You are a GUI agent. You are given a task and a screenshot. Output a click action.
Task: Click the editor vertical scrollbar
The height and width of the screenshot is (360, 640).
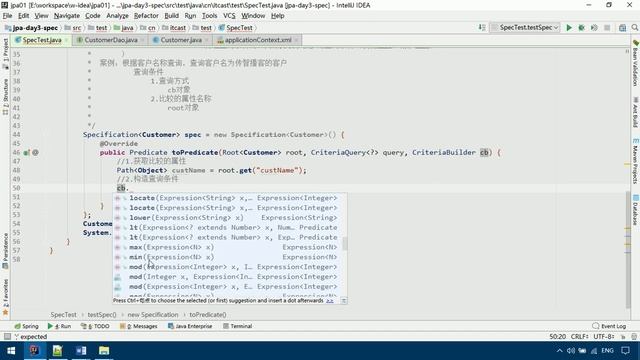point(628,250)
